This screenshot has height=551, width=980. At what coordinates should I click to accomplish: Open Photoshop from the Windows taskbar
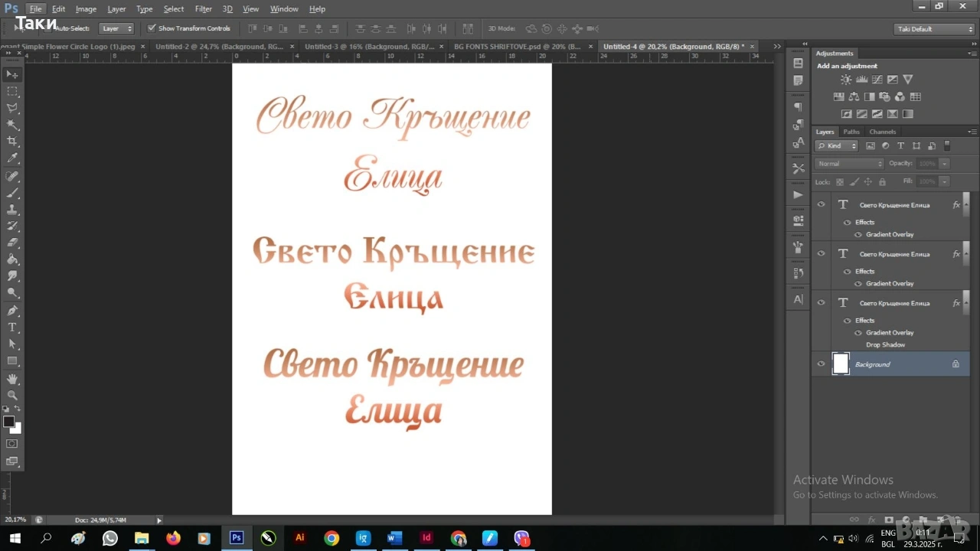(237, 538)
